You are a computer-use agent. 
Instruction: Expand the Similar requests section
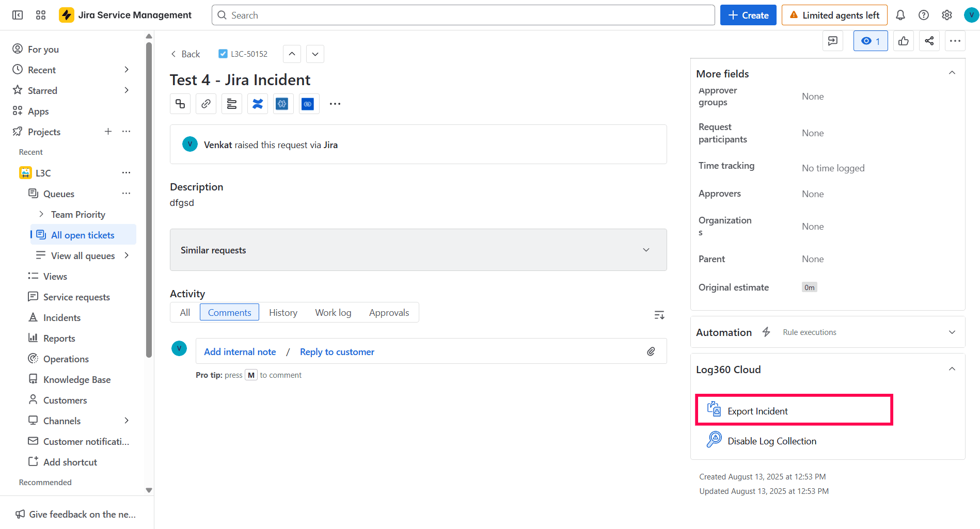646,250
